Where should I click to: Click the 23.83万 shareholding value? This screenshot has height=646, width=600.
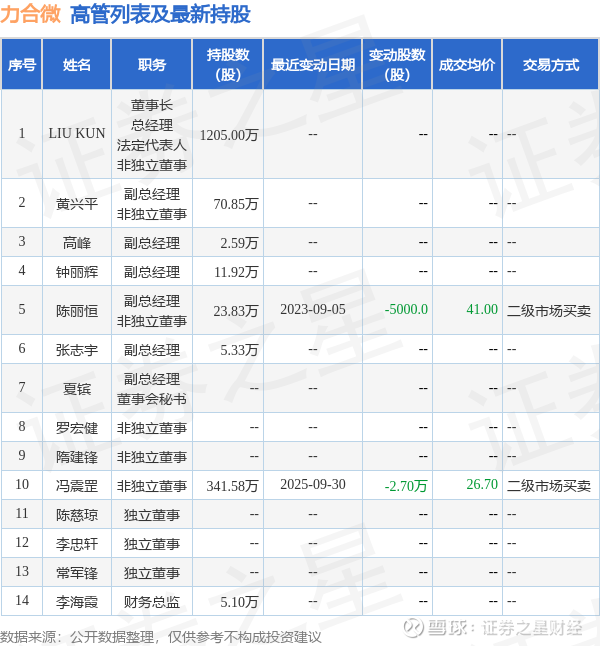[x=236, y=311]
